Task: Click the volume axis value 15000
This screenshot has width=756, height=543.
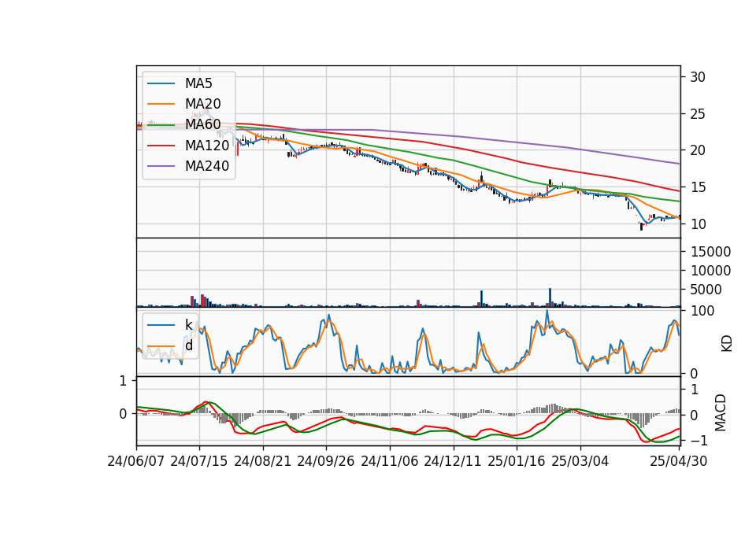Action: point(710,252)
